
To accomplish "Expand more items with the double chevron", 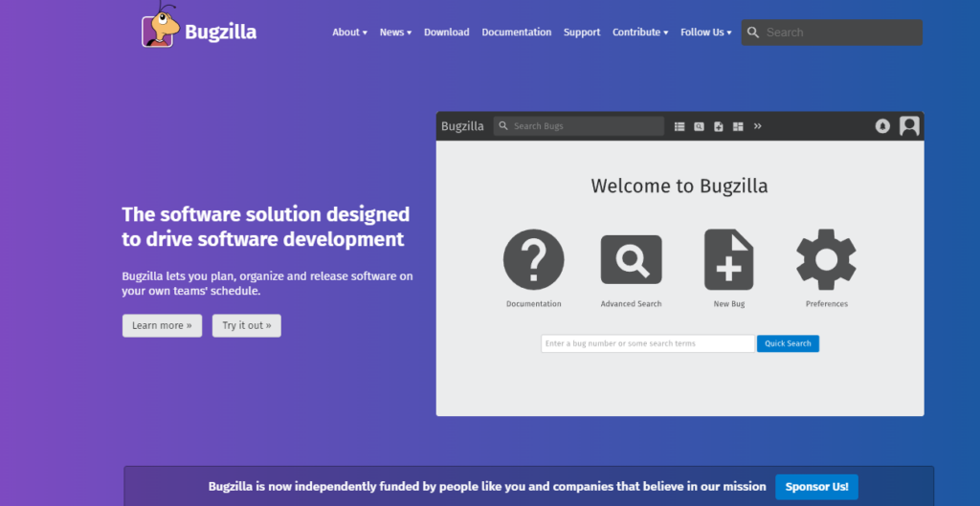I will 758,126.
